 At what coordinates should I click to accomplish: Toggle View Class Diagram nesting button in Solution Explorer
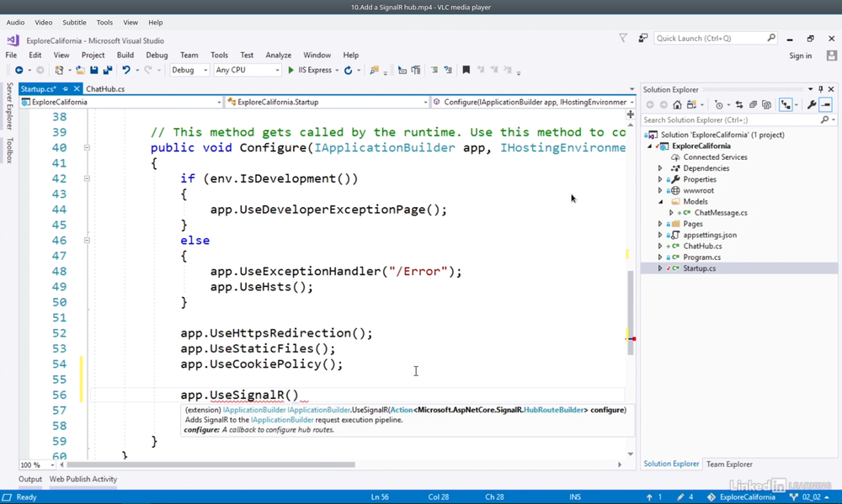tap(786, 104)
